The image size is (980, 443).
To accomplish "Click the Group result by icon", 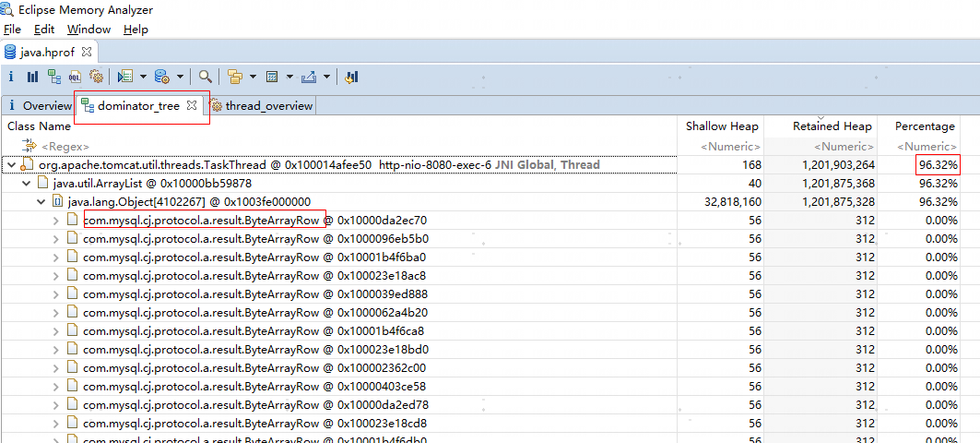I will (235, 77).
